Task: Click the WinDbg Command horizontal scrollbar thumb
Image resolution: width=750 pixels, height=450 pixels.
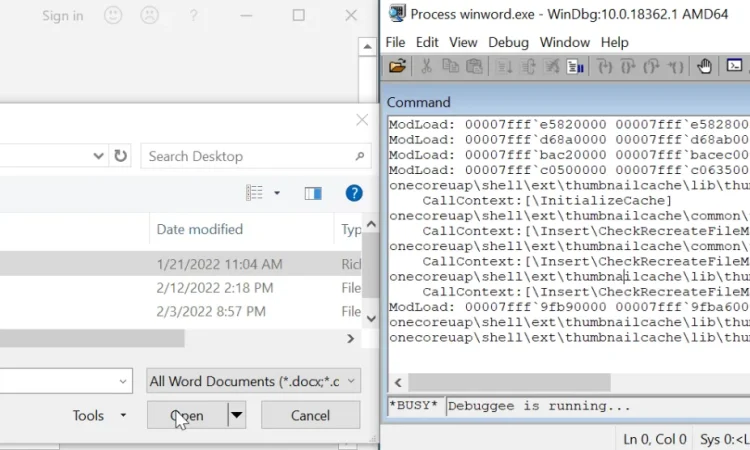Action: tap(509, 382)
